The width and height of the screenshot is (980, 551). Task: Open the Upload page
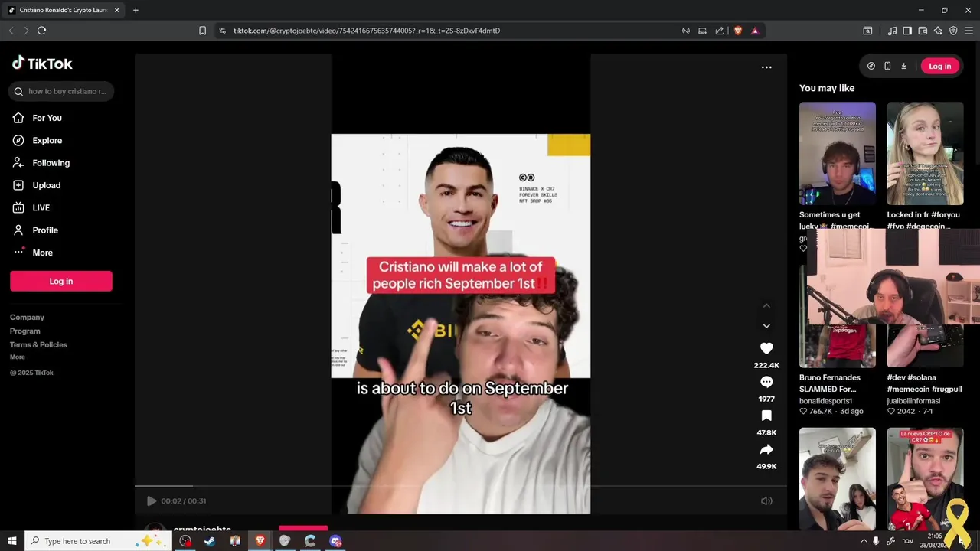pyautogui.click(x=46, y=185)
